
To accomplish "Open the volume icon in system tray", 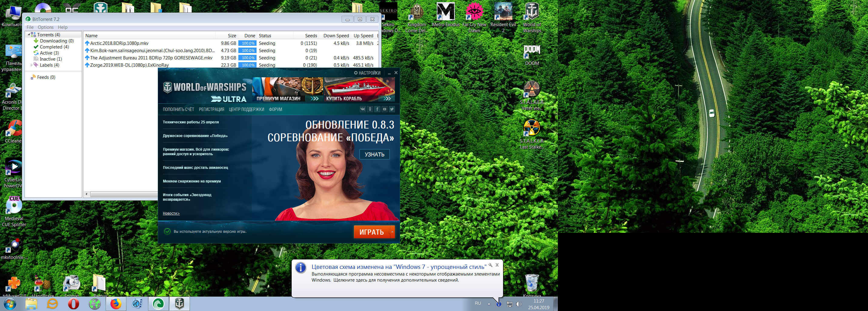I will coord(519,304).
